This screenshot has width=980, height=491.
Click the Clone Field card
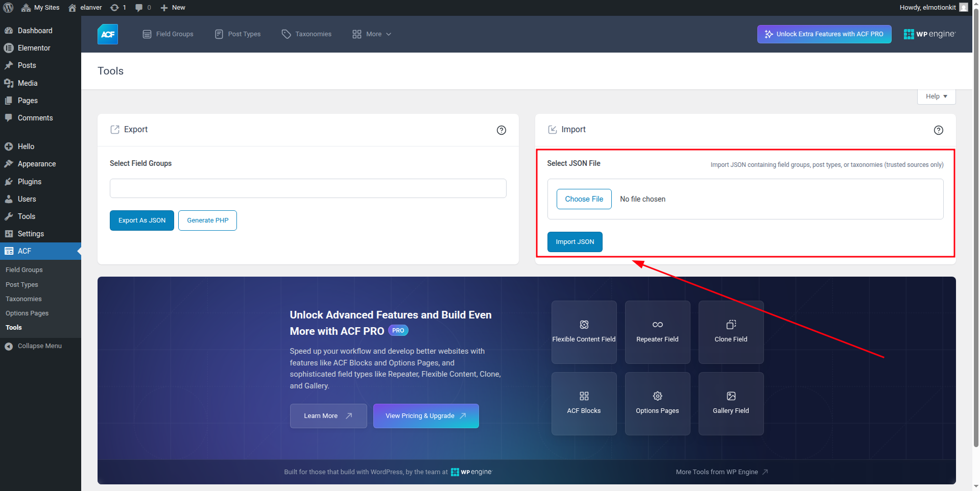[731, 332]
